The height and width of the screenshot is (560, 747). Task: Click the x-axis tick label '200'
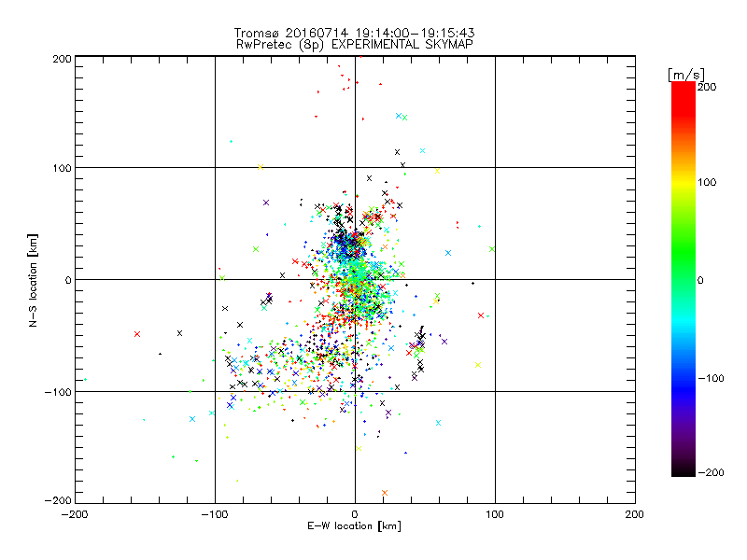(635, 514)
